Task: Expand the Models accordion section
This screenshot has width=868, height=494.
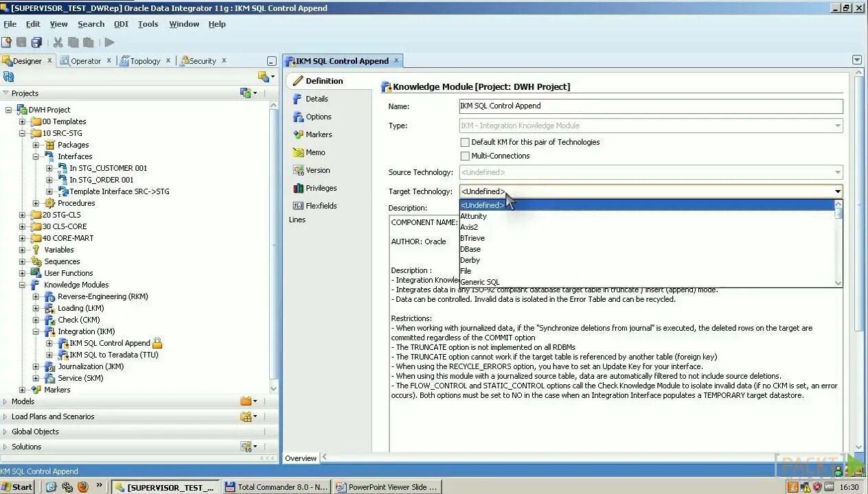Action: click(5, 401)
